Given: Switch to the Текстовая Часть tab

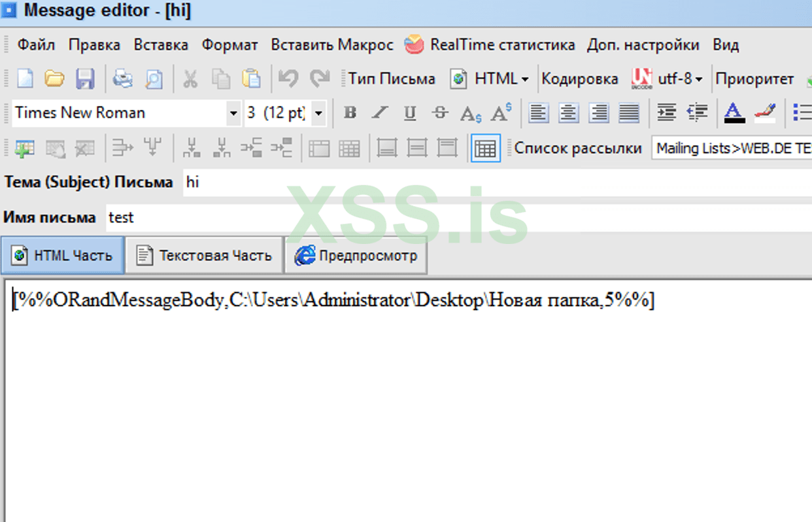Looking at the screenshot, I should click(204, 255).
